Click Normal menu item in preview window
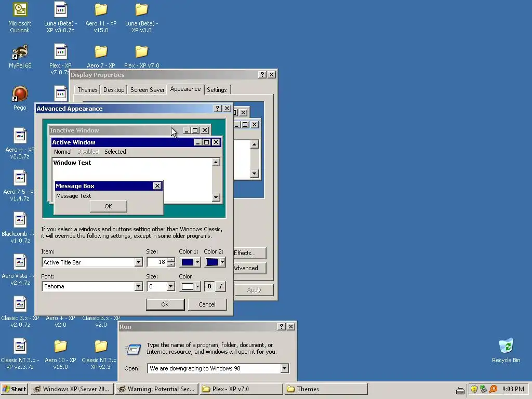532x399 pixels. [x=63, y=152]
